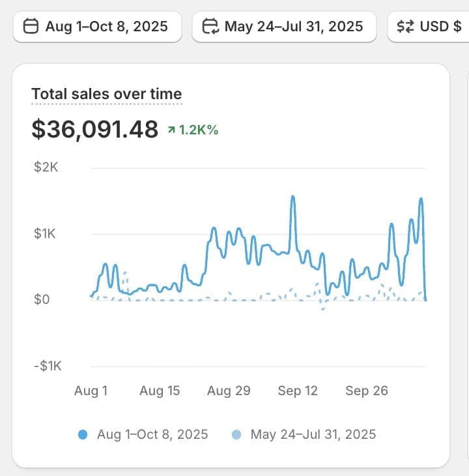Click the $36,091.48 total sales figure
The image size is (469, 476).
coord(95,129)
